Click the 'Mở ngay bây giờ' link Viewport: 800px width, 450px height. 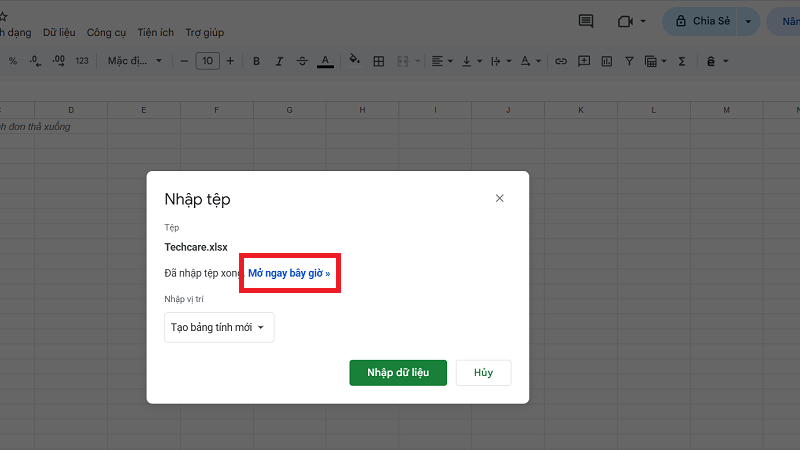click(x=289, y=273)
